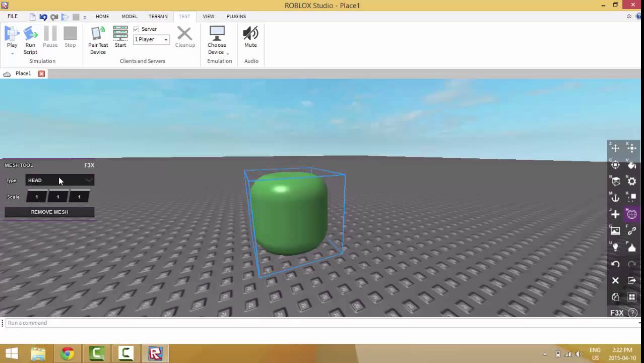644x363 pixels.
Task: Toggle the Server checkbox
Action: (x=136, y=29)
